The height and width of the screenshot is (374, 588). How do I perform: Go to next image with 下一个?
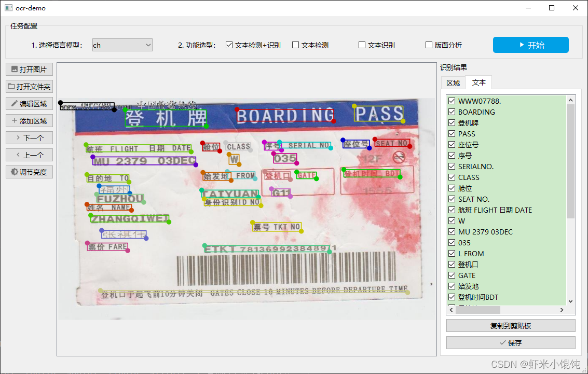29,138
